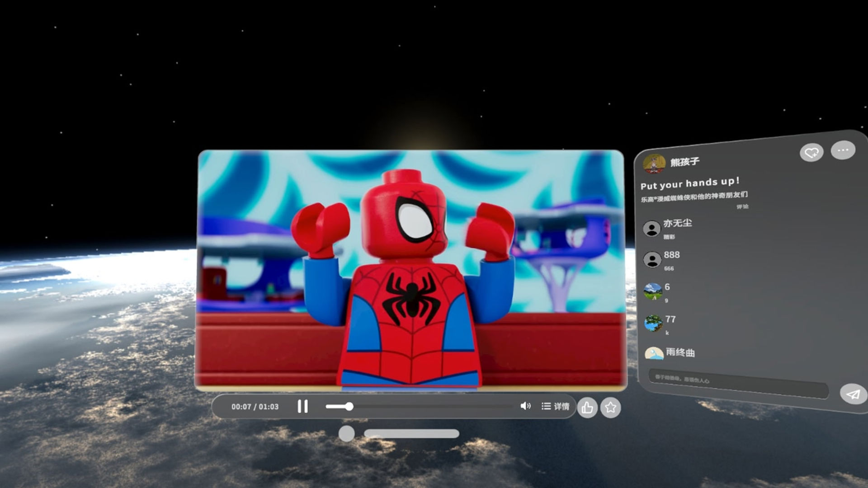
Task: Open avatar of commenter 6
Action: point(653,291)
